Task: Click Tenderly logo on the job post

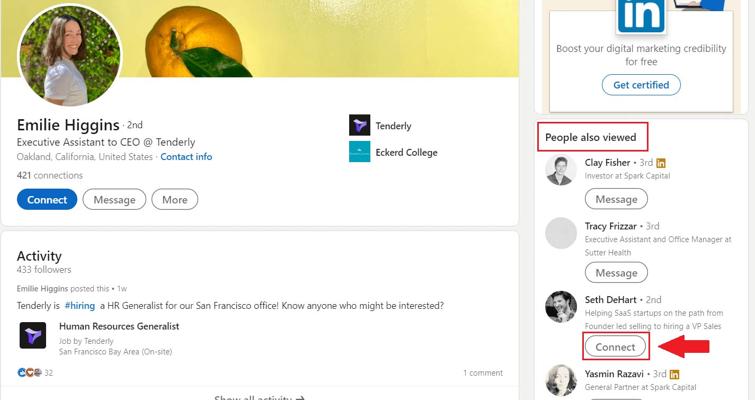Action: click(x=33, y=335)
